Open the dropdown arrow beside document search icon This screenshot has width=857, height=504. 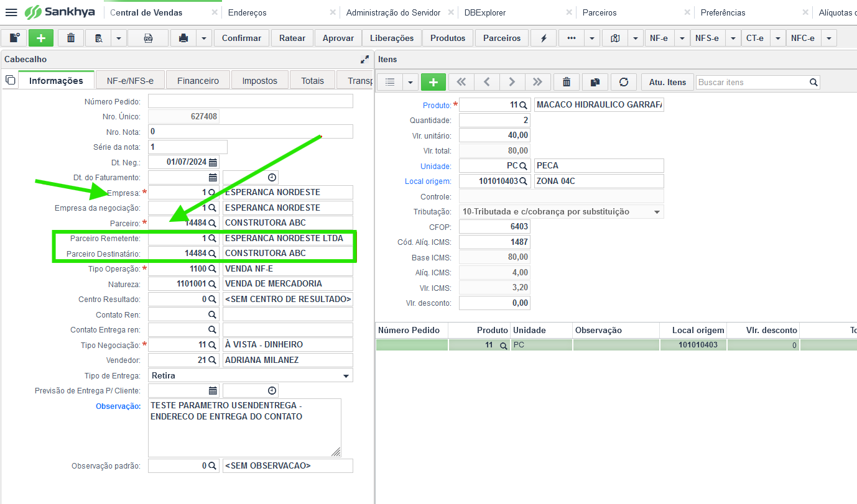point(119,38)
